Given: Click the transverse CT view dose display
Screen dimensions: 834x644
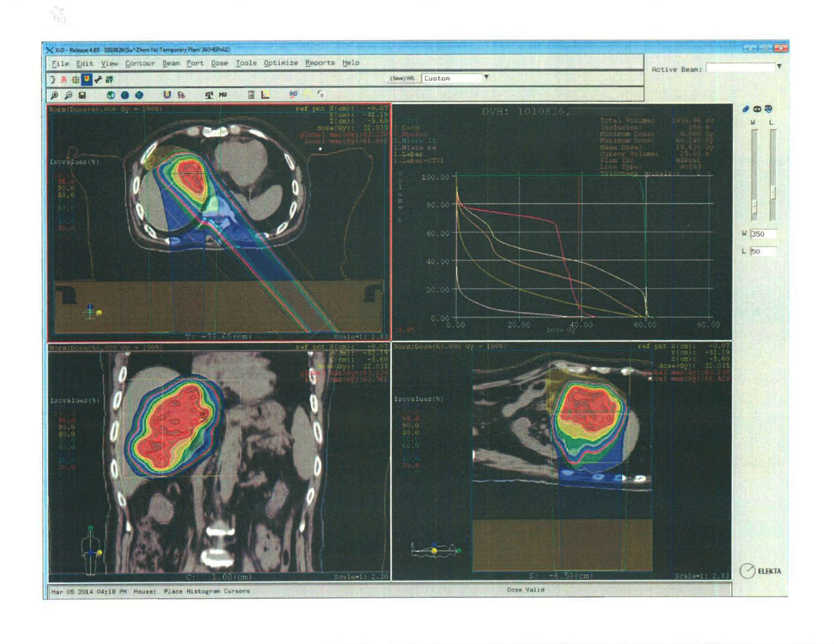Looking at the screenshot, I should coord(219,222).
